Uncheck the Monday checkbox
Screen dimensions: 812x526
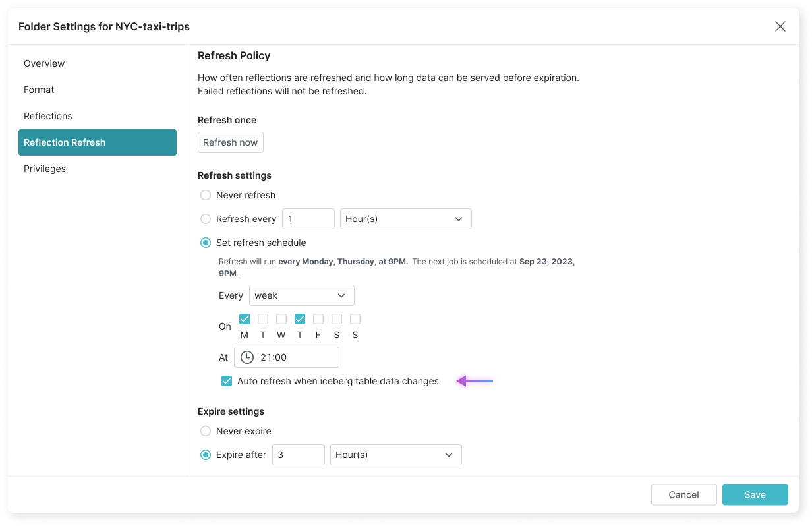click(x=245, y=319)
